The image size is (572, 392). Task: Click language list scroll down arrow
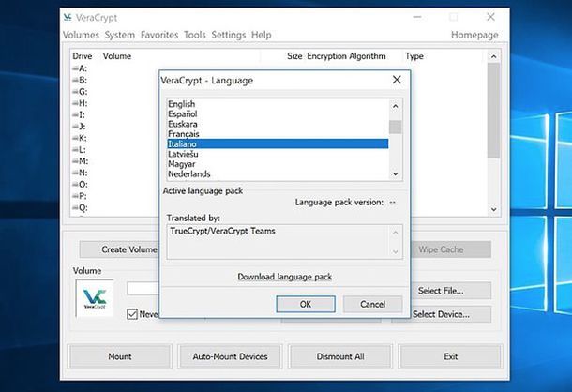[x=395, y=174]
